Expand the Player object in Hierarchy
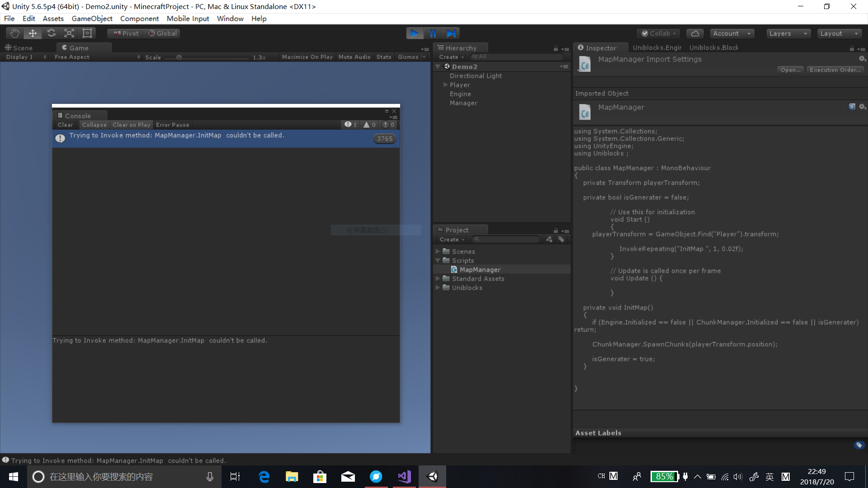This screenshot has width=868, height=488. tap(446, 84)
